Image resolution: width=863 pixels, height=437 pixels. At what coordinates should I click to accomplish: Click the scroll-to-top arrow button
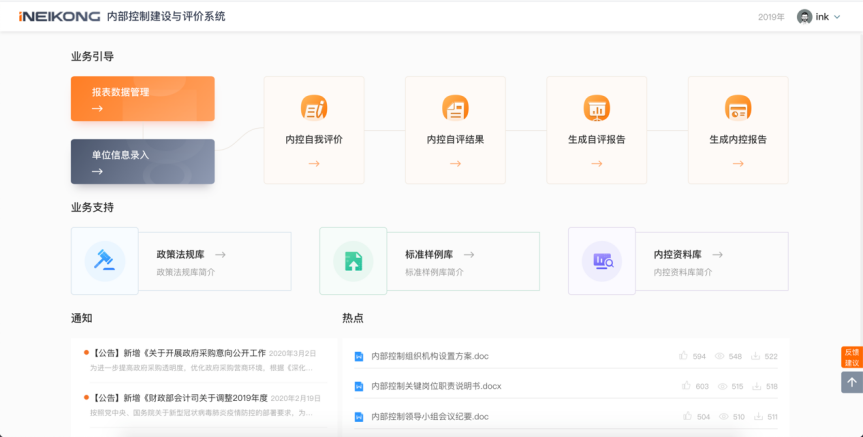(x=851, y=382)
